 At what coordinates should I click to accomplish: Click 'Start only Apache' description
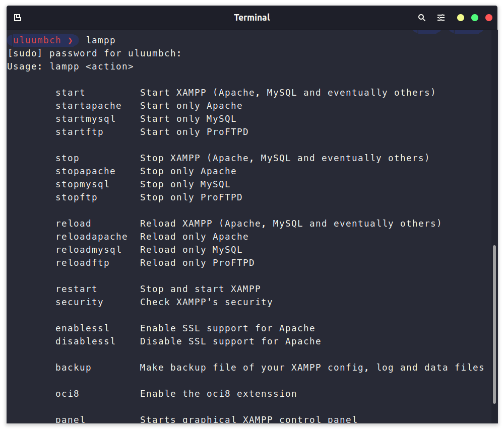point(191,106)
